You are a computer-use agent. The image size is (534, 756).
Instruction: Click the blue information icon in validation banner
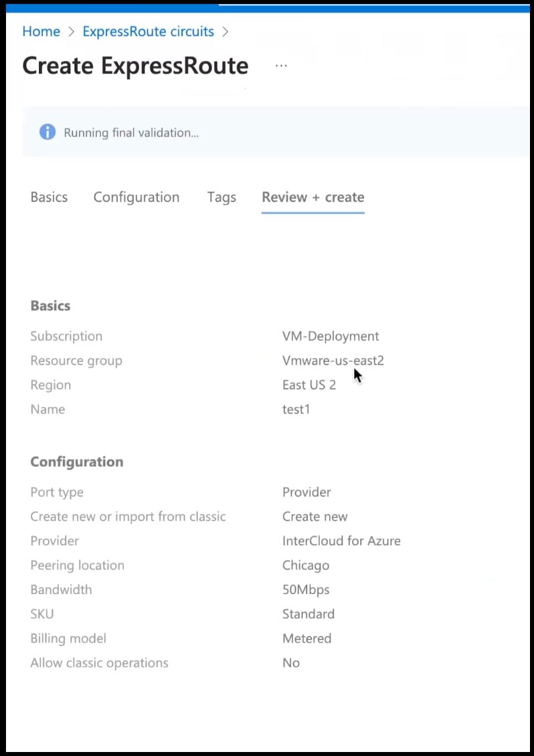pos(47,132)
